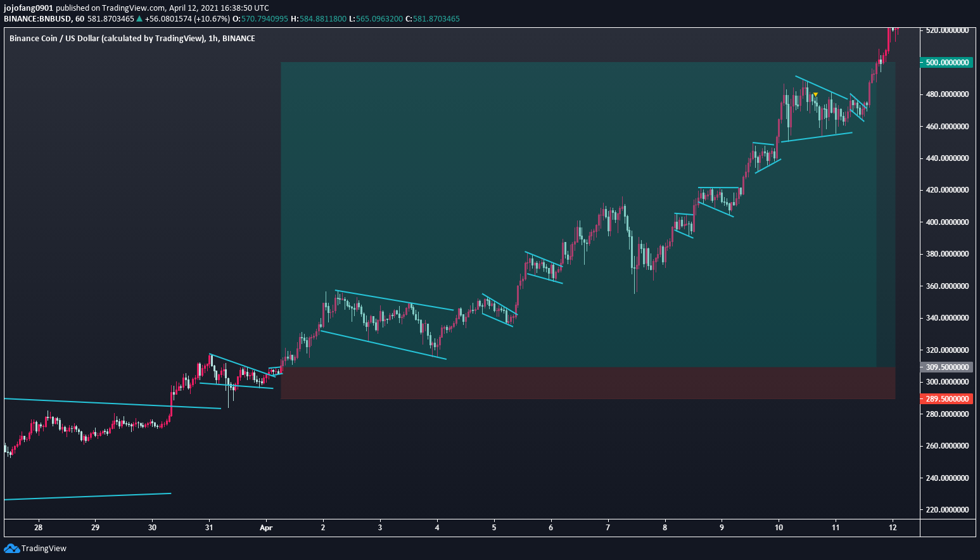
Task: Click the Apr label on time axis
Action: (266, 527)
